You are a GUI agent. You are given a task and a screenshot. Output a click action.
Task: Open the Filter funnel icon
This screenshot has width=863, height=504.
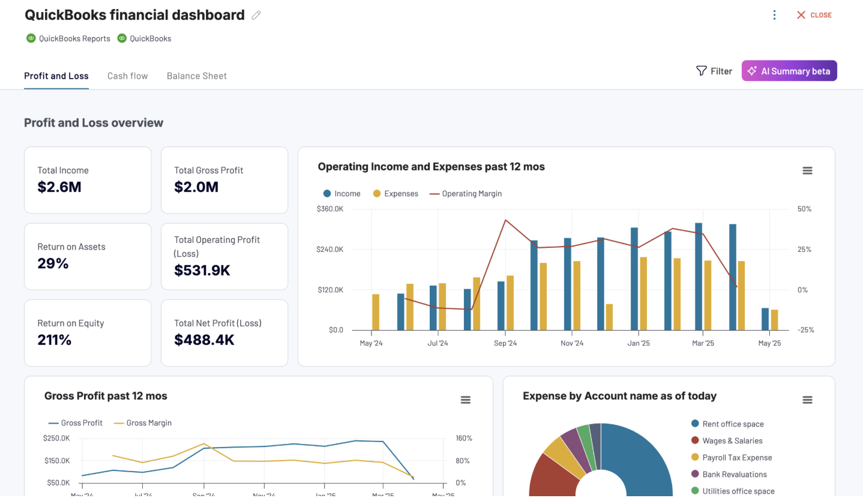(x=702, y=70)
